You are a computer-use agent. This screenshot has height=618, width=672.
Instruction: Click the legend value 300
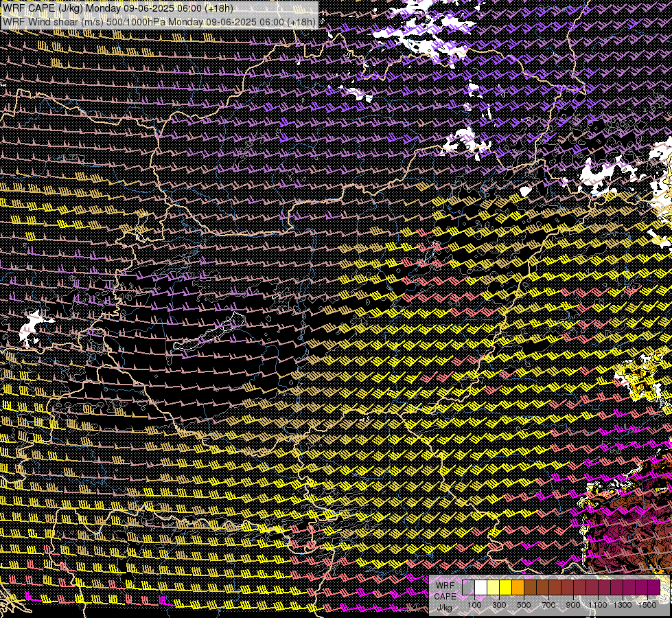(x=499, y=605)
